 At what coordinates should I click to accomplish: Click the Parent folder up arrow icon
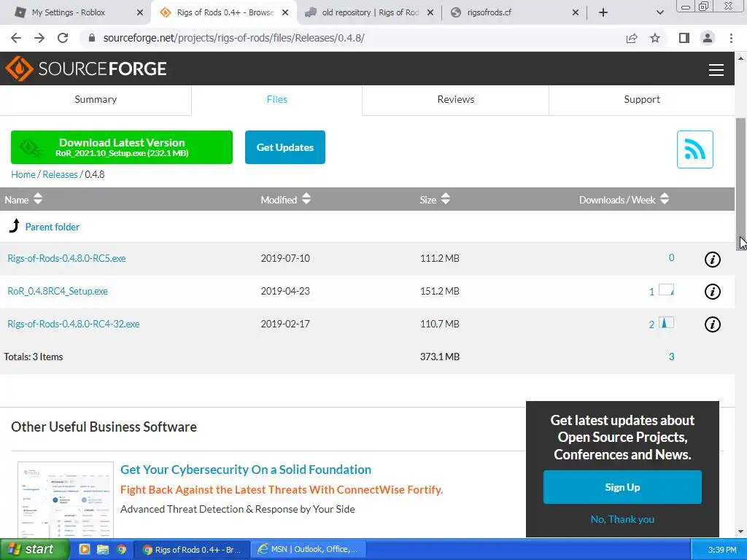click(15, 226)
